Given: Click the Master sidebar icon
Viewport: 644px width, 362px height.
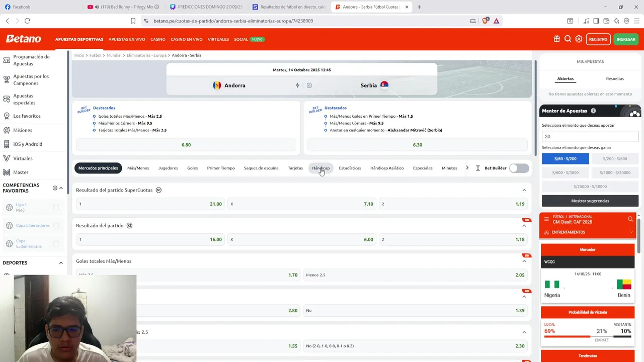Looking at the screenshot, I should tap(7, 172).
